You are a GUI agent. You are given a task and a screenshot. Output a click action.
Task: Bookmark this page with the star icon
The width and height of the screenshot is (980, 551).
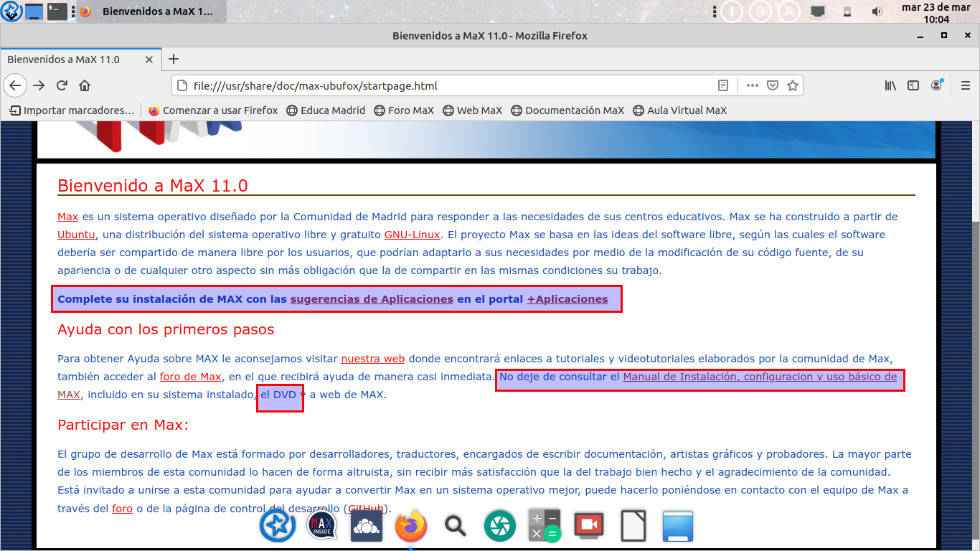coord(793,85)
